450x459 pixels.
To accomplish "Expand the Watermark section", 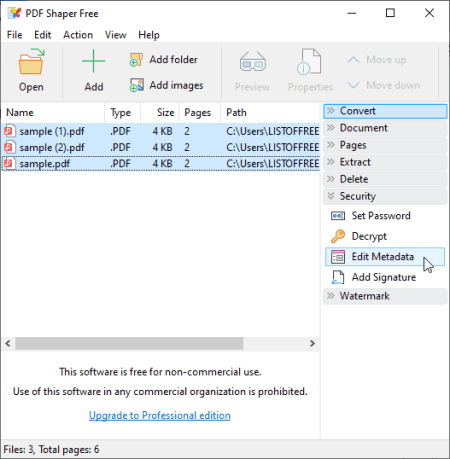I will tap(385, 296).
